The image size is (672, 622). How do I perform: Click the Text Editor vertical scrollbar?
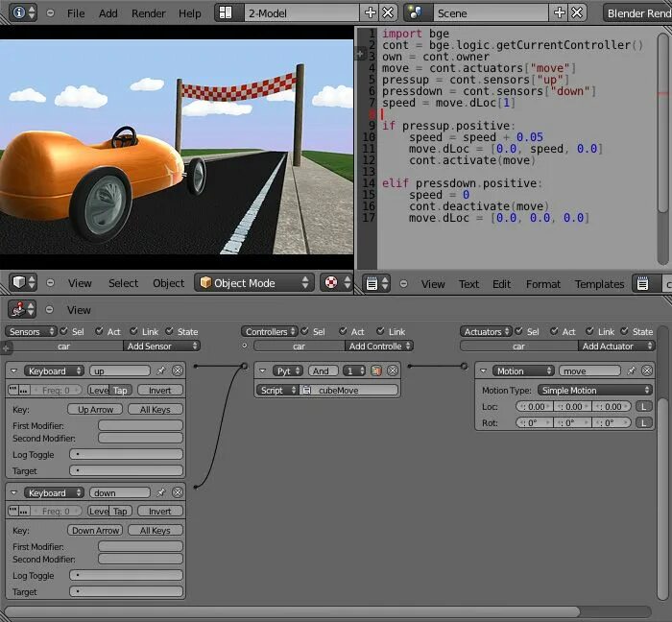tap(662, 122)
